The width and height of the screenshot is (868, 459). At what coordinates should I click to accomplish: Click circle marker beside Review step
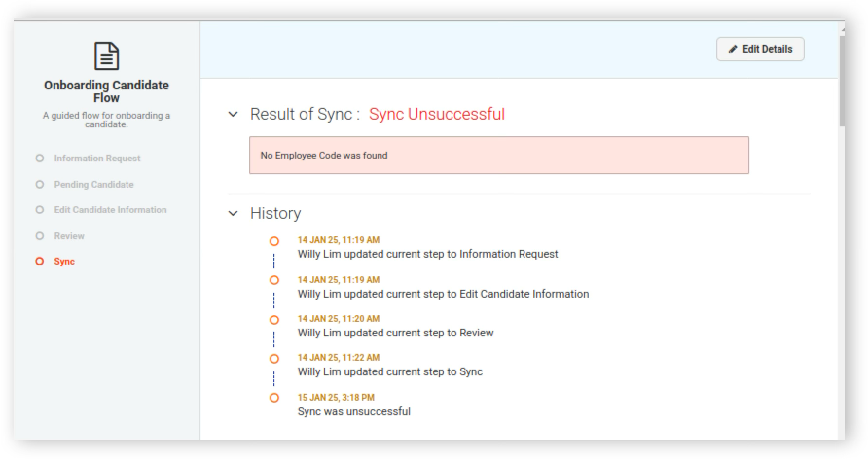[40, 236]
